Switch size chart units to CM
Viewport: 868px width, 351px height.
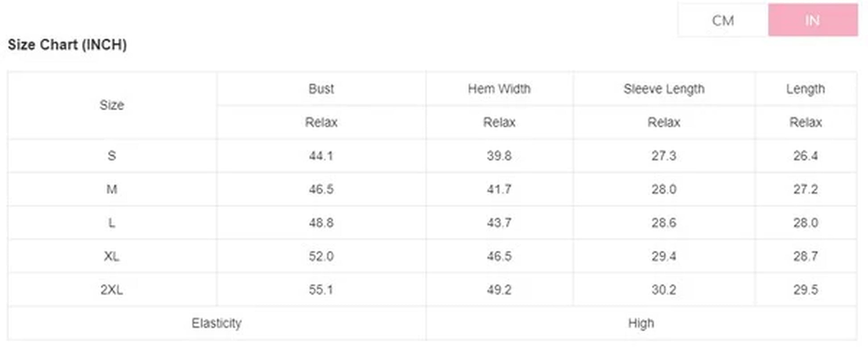(723, 20)
